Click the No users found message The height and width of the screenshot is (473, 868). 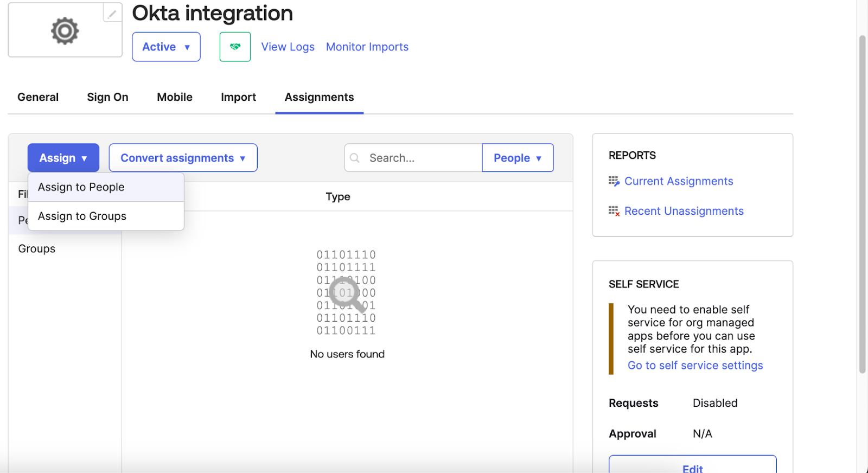(x=347, y=354)
